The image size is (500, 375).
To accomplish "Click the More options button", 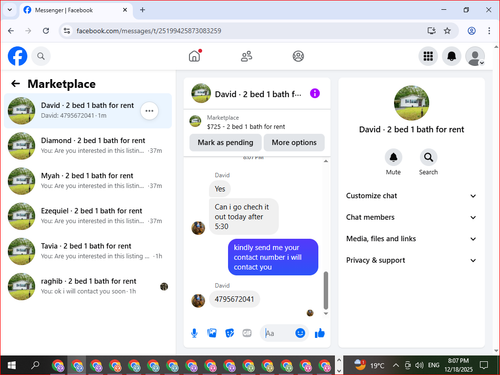I will coord(294,142).
